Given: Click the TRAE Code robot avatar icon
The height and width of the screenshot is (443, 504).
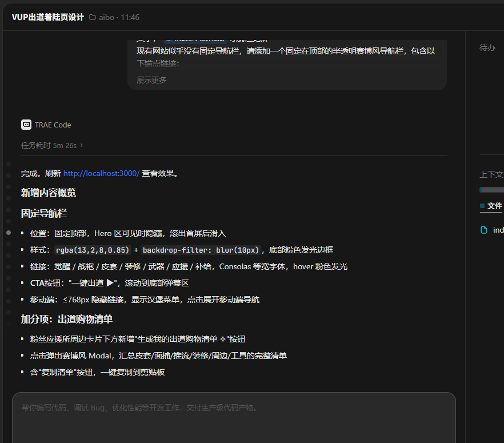Looking at the screenshot, I should 26,125.
